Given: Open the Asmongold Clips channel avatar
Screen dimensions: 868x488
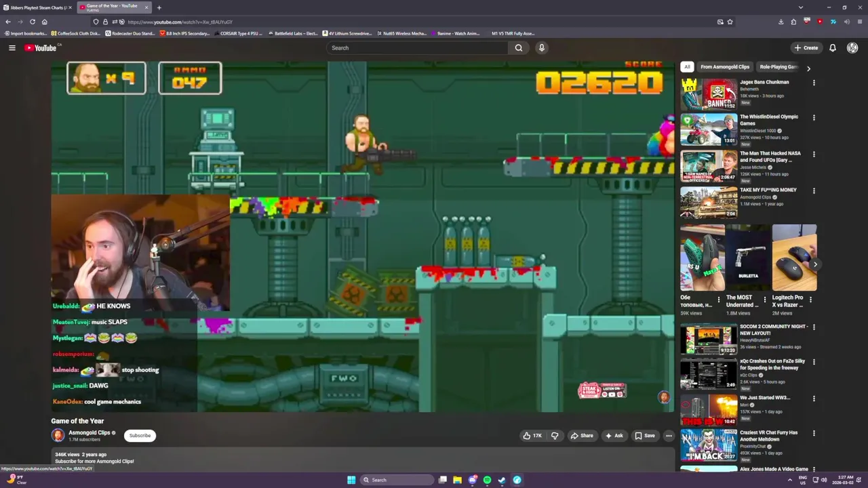Looking at the screenshot, I should pos(58,436).
